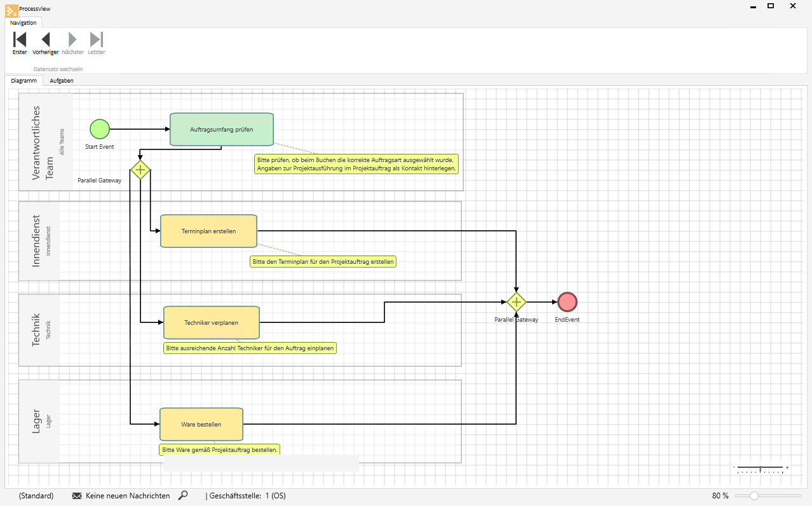
Task: Select the Auftragsumfang prüfen task
Action: pyautogui.click(x=221, y=129)
